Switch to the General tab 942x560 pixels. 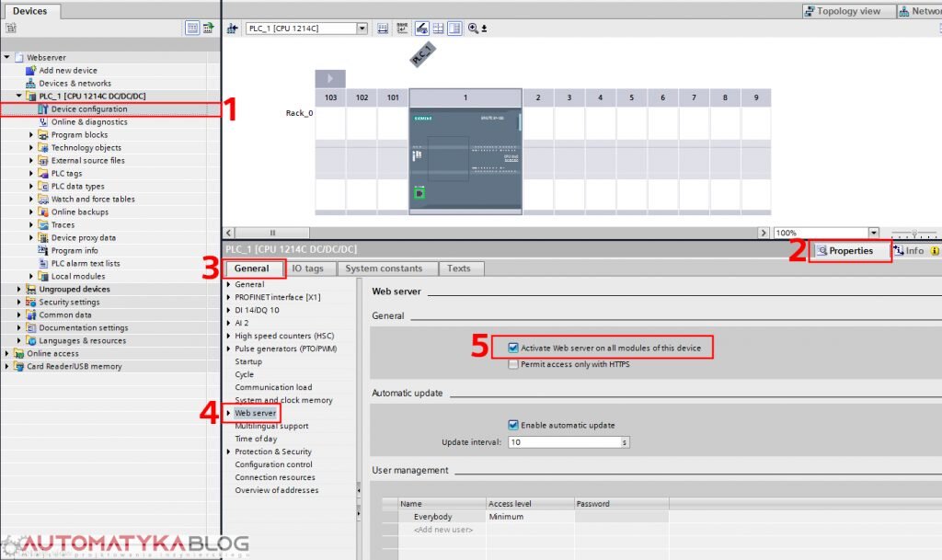[252, 269]
